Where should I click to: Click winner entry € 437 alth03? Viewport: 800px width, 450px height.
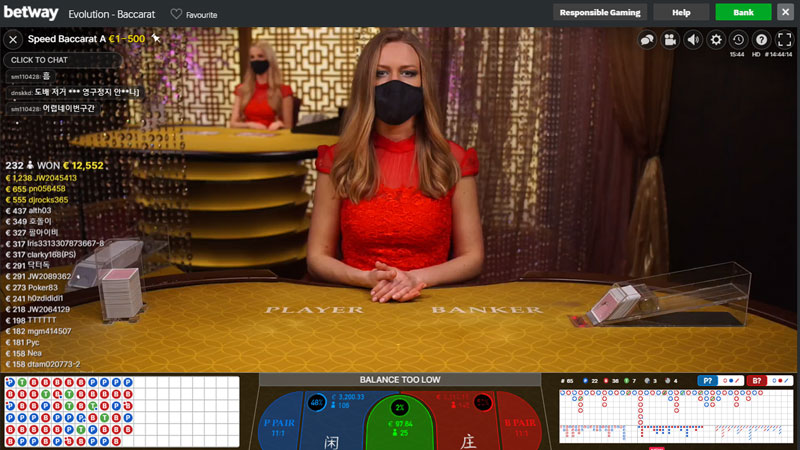coord(28,211)
